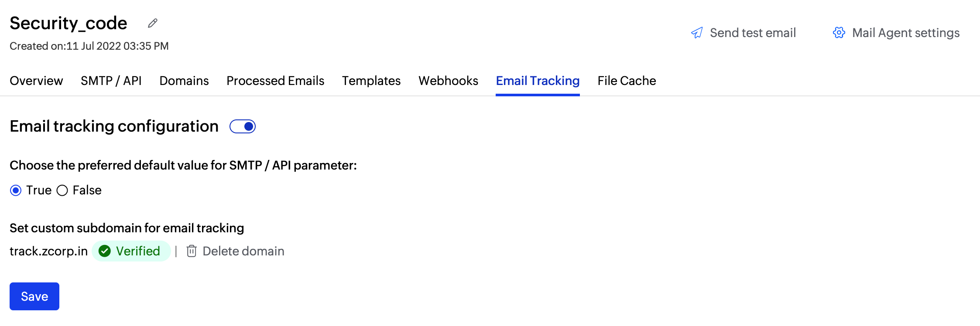Click the paper plane send test email icon

698,32
